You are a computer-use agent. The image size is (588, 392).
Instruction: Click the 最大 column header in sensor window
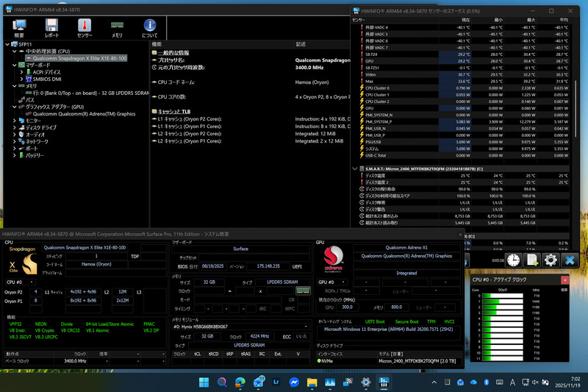(x=520, y=20)
